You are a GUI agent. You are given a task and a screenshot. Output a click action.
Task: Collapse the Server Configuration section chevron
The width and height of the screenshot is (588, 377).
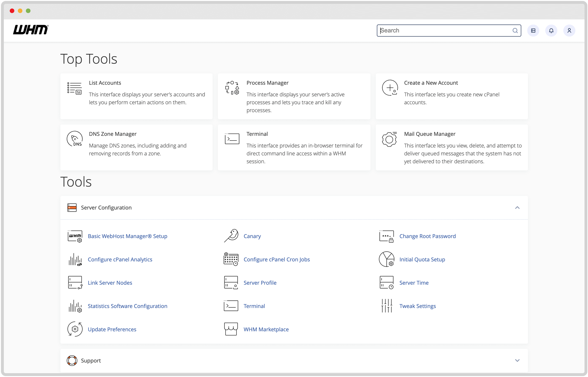(517, 208)
